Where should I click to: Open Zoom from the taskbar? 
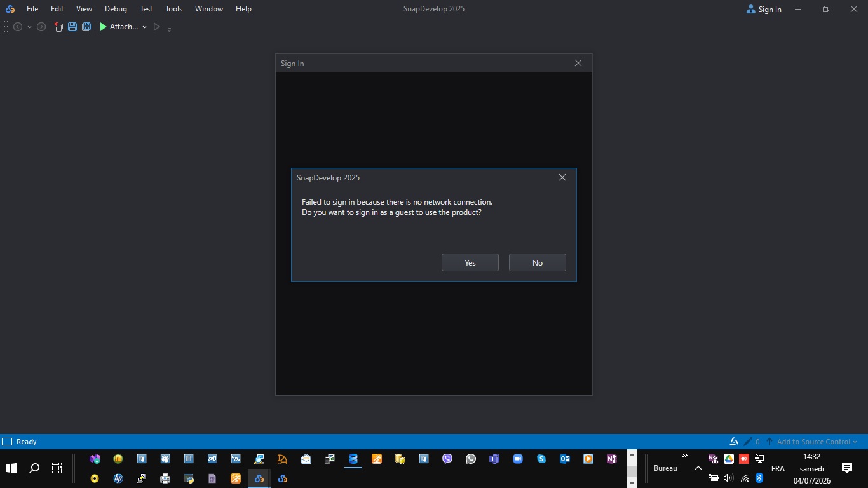518,459
